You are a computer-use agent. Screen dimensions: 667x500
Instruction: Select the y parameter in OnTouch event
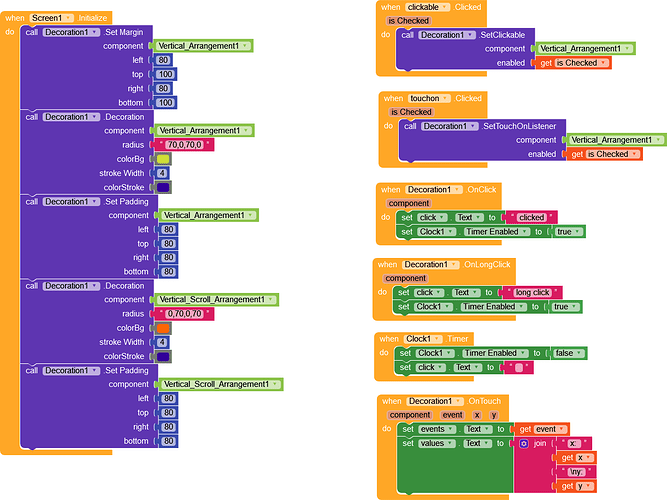pyautogui.click(x=494, y=415)
